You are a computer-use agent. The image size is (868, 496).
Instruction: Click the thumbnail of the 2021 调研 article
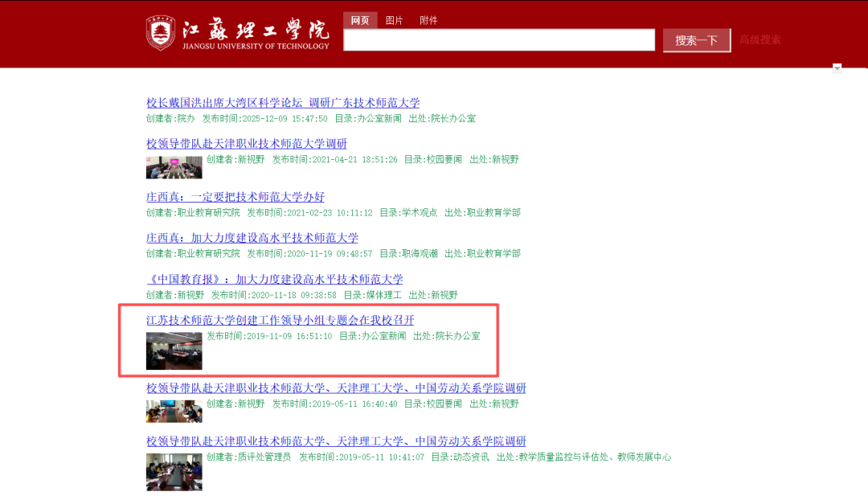point(174,167)
